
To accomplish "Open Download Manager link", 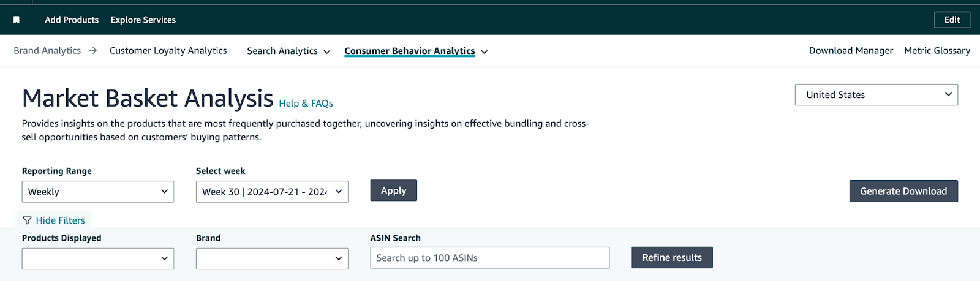I will pyautogui.click(x=851, y=51).
